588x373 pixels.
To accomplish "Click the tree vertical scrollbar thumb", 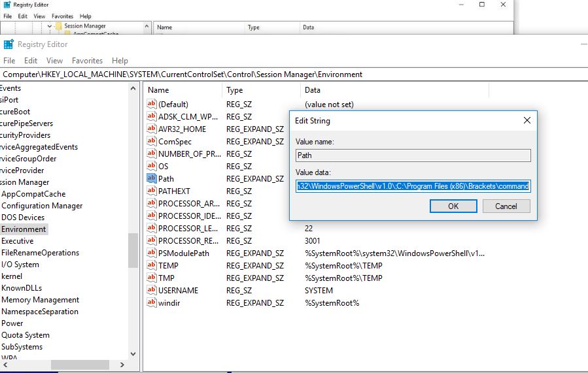I will point(133,251).
